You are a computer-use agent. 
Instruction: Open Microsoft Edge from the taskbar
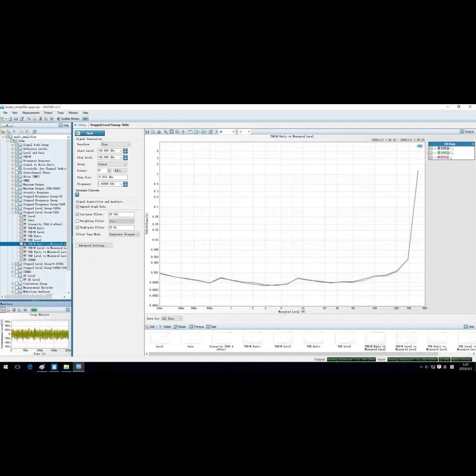click(x=30, y=367)
